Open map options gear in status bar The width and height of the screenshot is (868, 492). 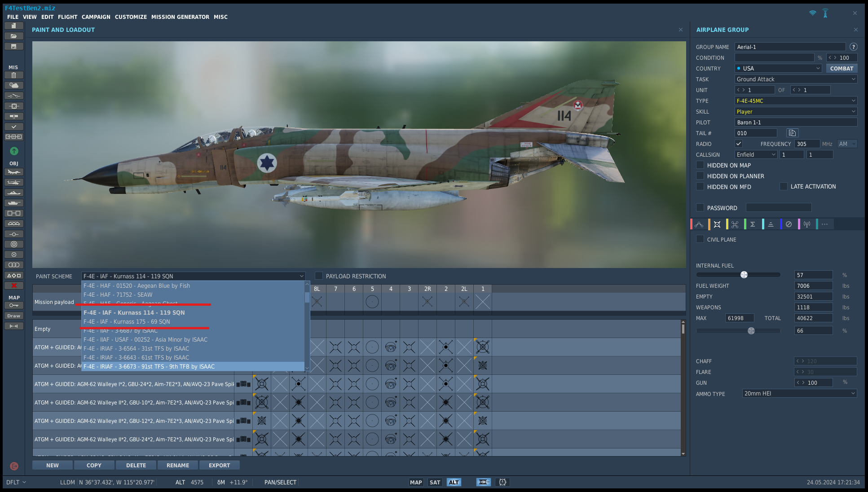[x=502, y=482]
